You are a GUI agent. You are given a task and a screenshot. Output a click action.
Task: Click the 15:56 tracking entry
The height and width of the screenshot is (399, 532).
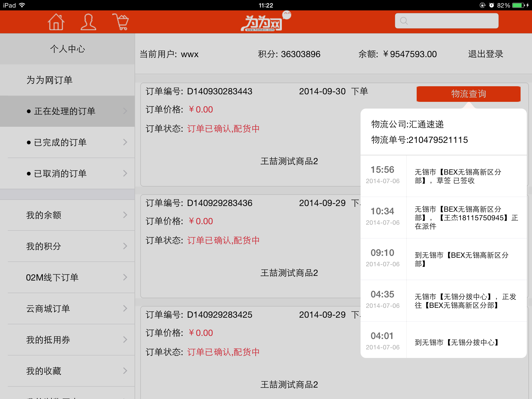tap(443, 176)
